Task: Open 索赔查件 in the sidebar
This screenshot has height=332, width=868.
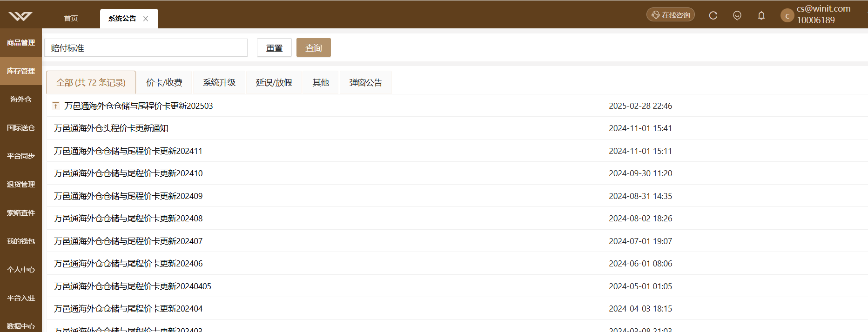Action: point(21,213)
